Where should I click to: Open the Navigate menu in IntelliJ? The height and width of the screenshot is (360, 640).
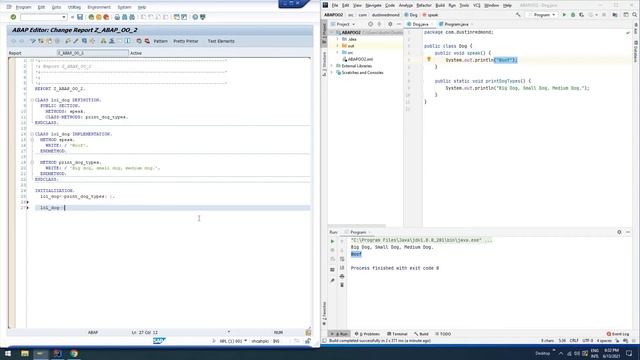pyautogui.click(x=373, y=6)
